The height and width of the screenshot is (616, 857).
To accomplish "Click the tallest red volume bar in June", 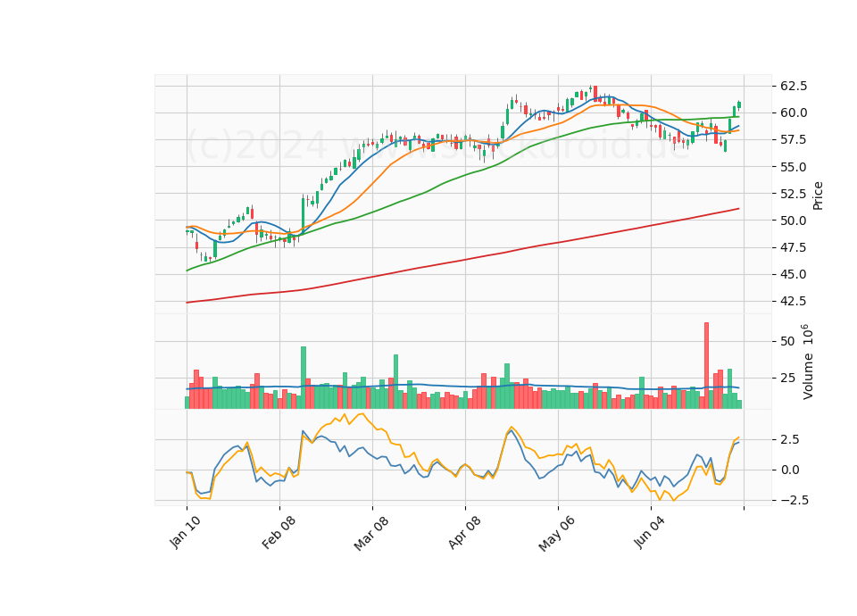I will coord(707,366).
